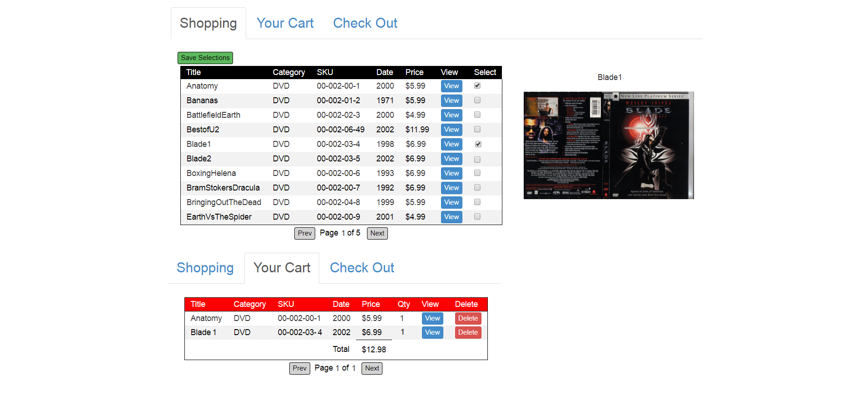Image resolution: width=868 pixels, height=396 pixels.
Task: Select the BestofU2 checkbox
Action: coord(477,129)
